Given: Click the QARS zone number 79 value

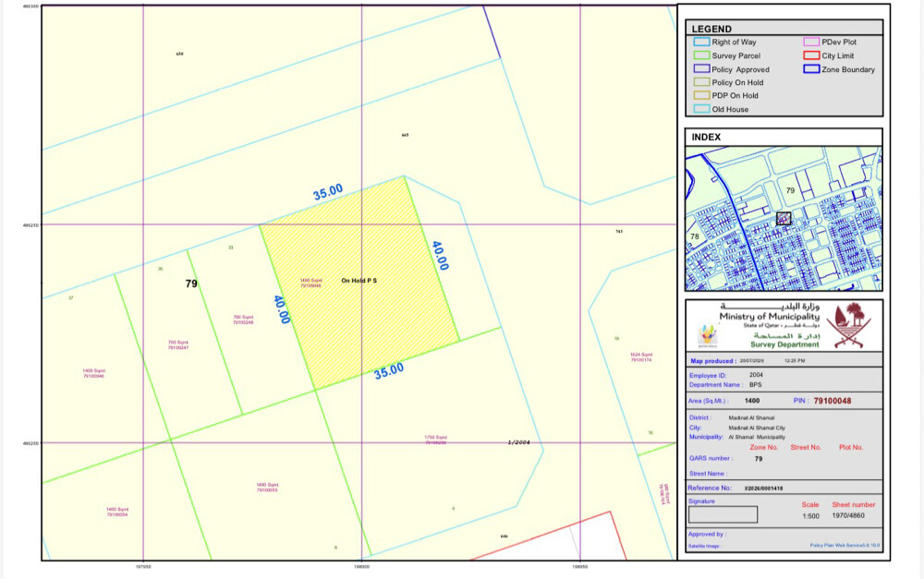Looking at the screenshot, I should pos(759,459).
